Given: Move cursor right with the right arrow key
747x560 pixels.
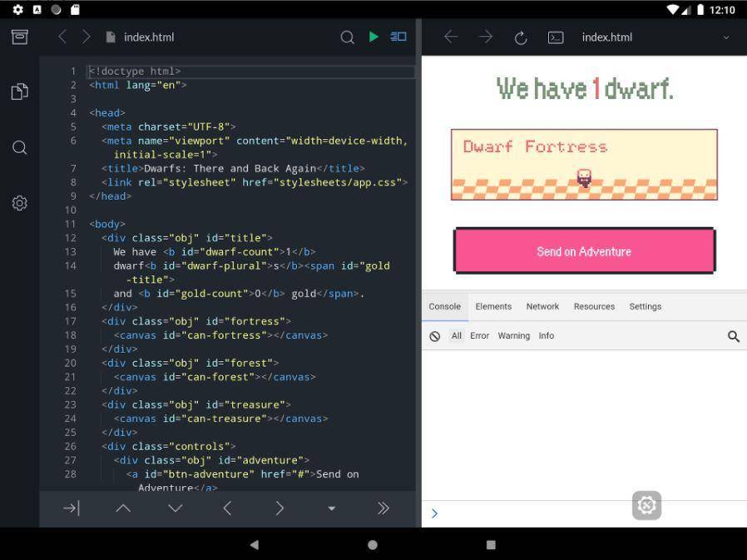Looking at the screenshot, I should [280, 508].
